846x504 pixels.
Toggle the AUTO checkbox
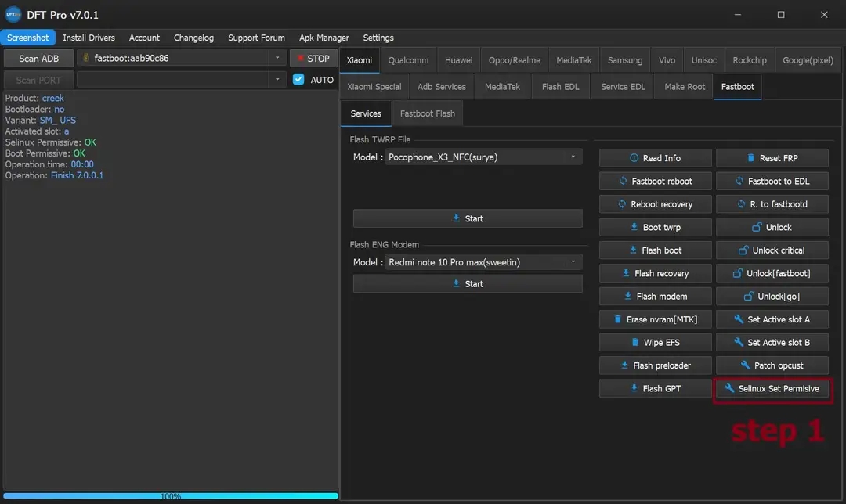298,80
